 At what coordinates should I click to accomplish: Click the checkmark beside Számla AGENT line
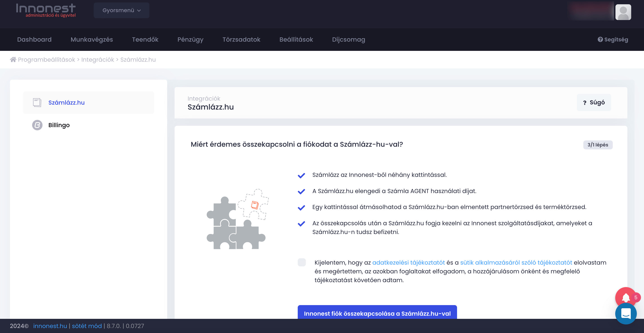(x=301, y=191)
